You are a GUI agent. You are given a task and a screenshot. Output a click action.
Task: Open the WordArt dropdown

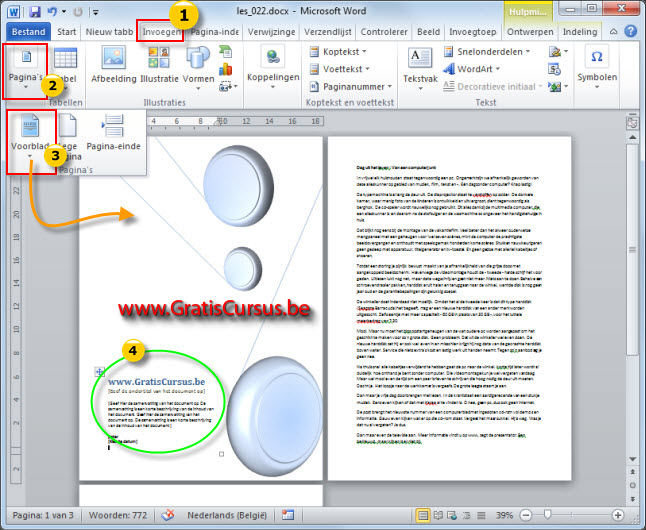click(472, 69)
